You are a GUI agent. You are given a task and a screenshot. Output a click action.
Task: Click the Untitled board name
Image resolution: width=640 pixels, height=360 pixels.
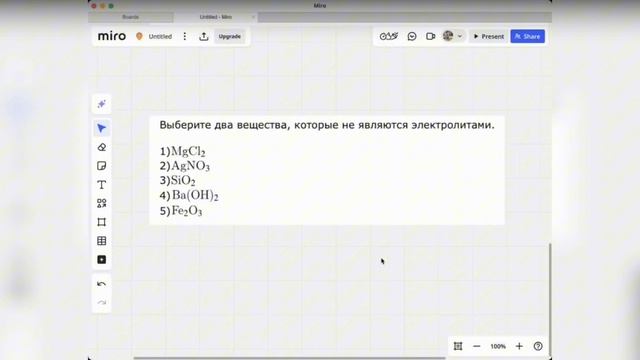(x=160, y=36)
